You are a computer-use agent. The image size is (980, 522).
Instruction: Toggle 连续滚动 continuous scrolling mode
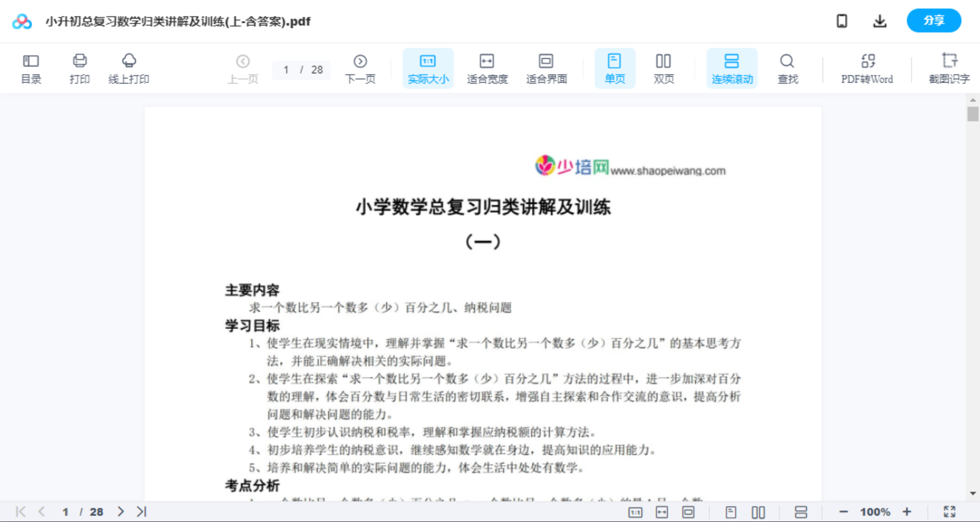click(x=731, y=68)
